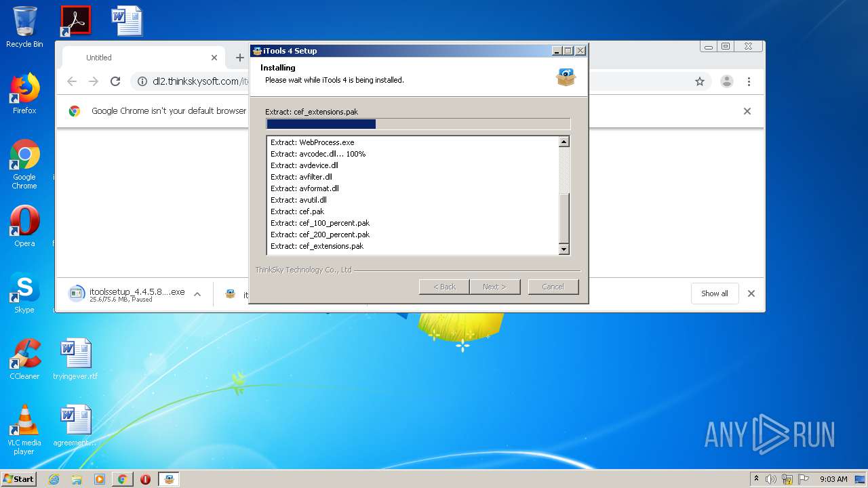The height and width of the screenshot is (488, 868).
Task: Bookmark this page with the star icon
Action: pos(700,81)
